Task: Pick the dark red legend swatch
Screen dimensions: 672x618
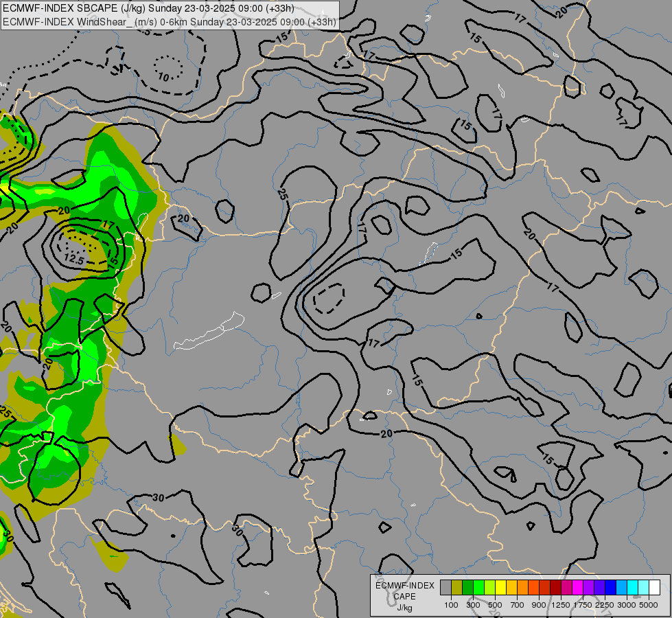Action: [555, 587]
